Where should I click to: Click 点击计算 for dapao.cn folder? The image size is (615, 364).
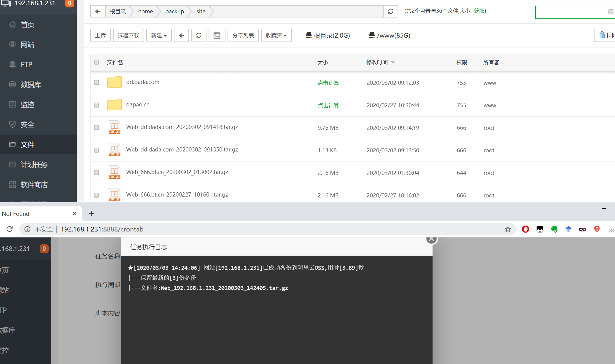coord(328,105)
